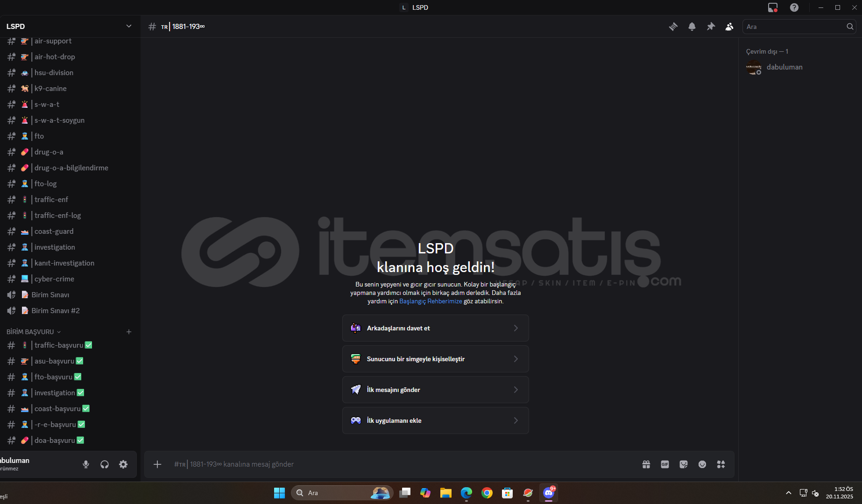Click İlk uygulamanı ekle card
The width and height of the screenshot is (862, 504).
pos(436,420)
